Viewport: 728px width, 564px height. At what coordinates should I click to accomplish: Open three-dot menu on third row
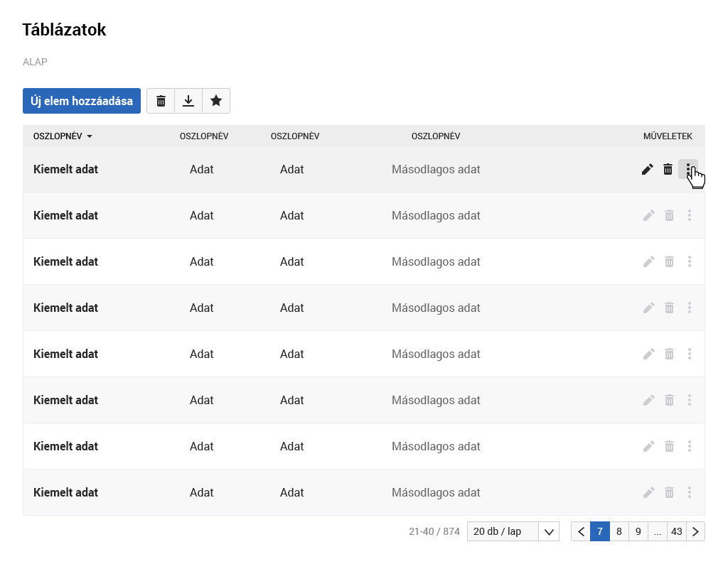tap(690, 261)
